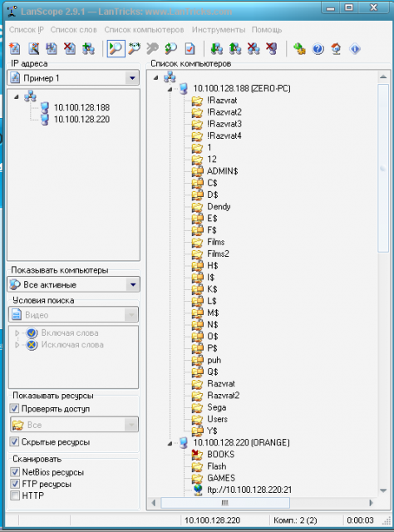Click the delete IP list red-X icon
The height and width of the screenshot is (532, 394).
point(70,49)
